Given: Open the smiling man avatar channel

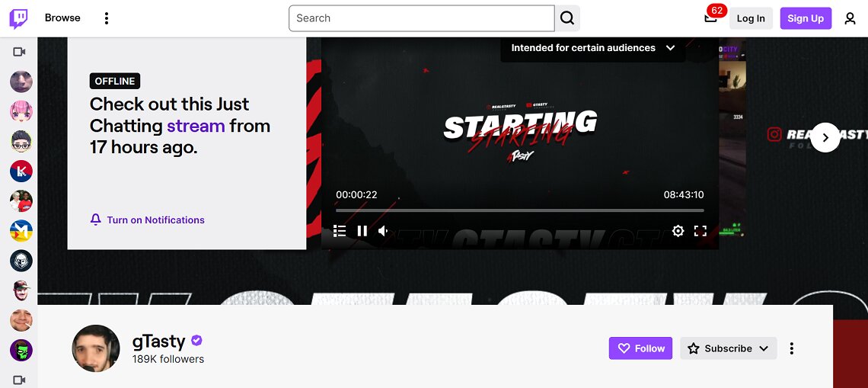Looking at the screenshot, I should click(21, 320).
